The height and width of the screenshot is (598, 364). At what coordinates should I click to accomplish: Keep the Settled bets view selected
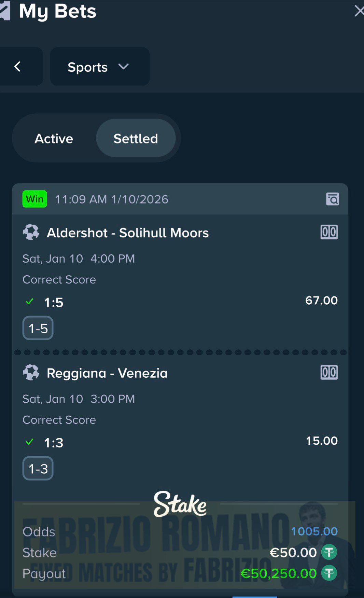click(x=136, y=138)
